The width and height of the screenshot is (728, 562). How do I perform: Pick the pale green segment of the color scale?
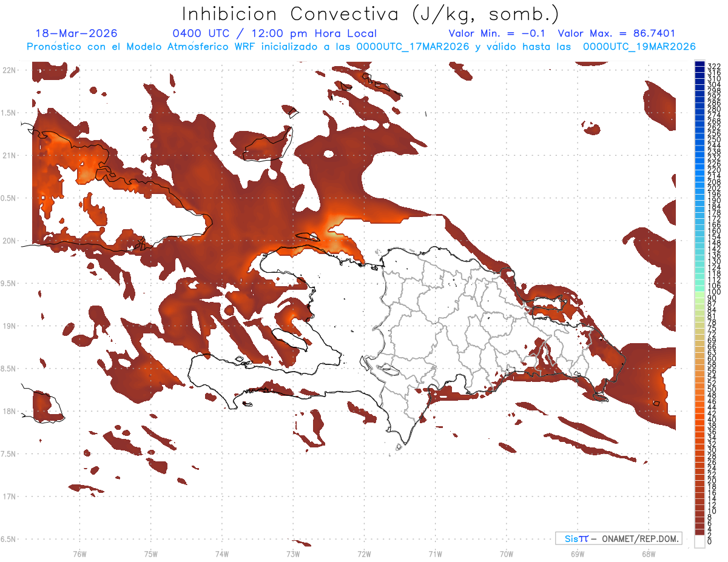[x=699, y=296]
